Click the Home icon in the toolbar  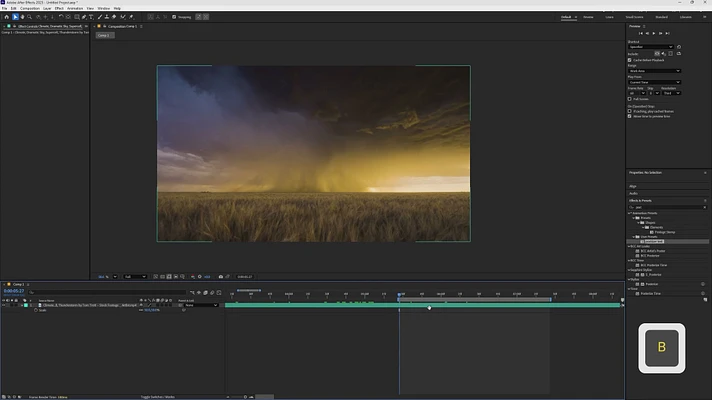coord(6,17)
